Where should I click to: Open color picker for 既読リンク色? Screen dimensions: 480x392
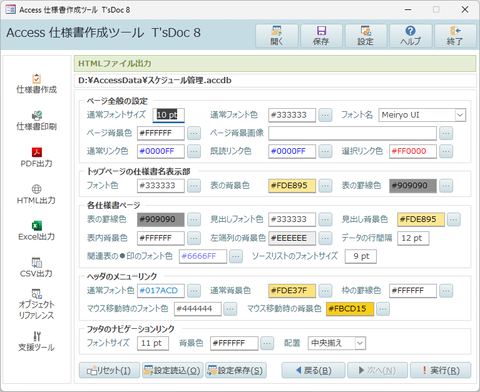[325, 151]
